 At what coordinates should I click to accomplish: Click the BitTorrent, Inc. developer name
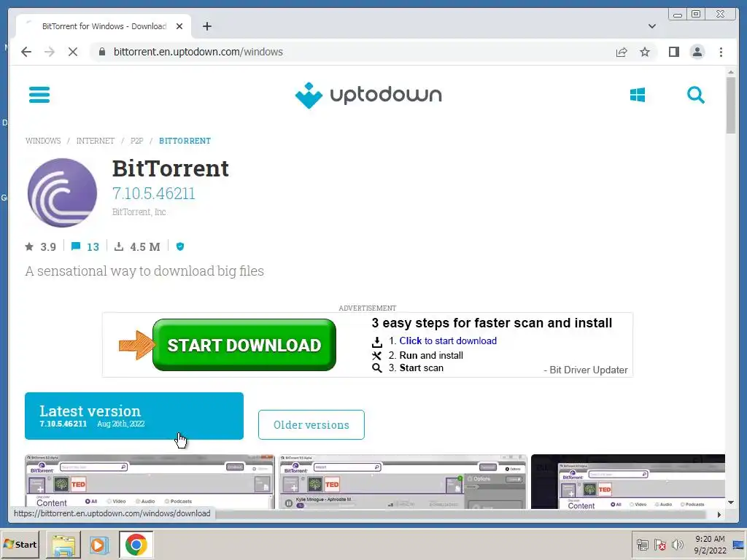[x=139, y=212]
